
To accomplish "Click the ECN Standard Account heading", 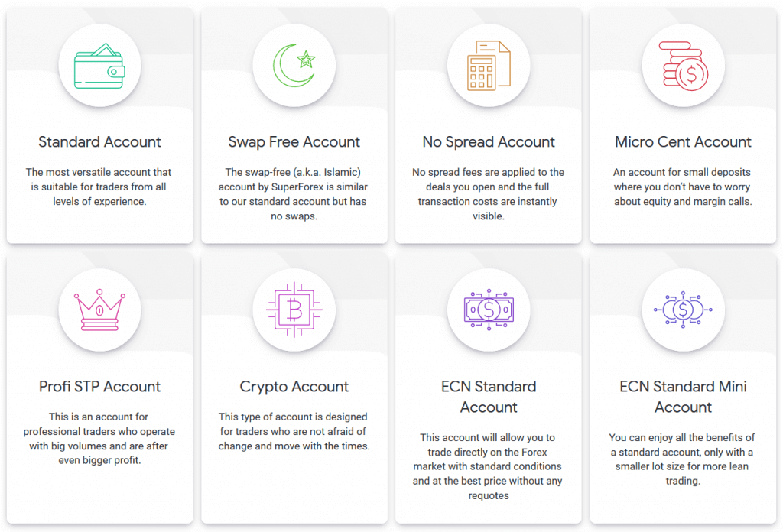I will coord(488,397).
